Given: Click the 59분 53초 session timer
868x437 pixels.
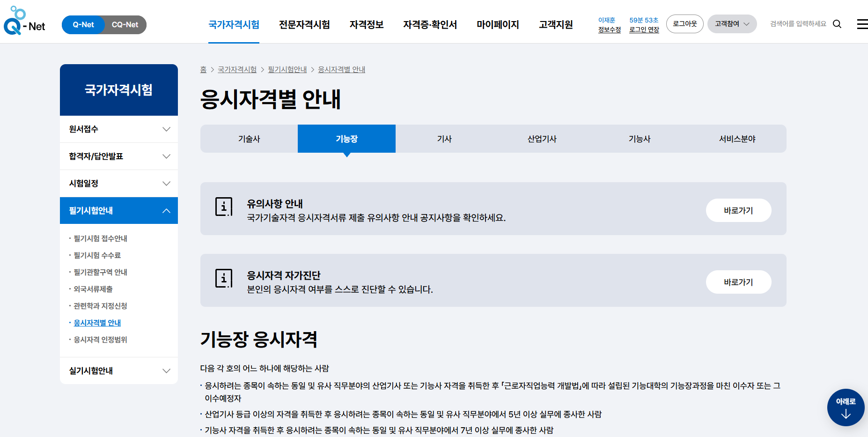Looking at the screenshot, I should pos(644,20).
